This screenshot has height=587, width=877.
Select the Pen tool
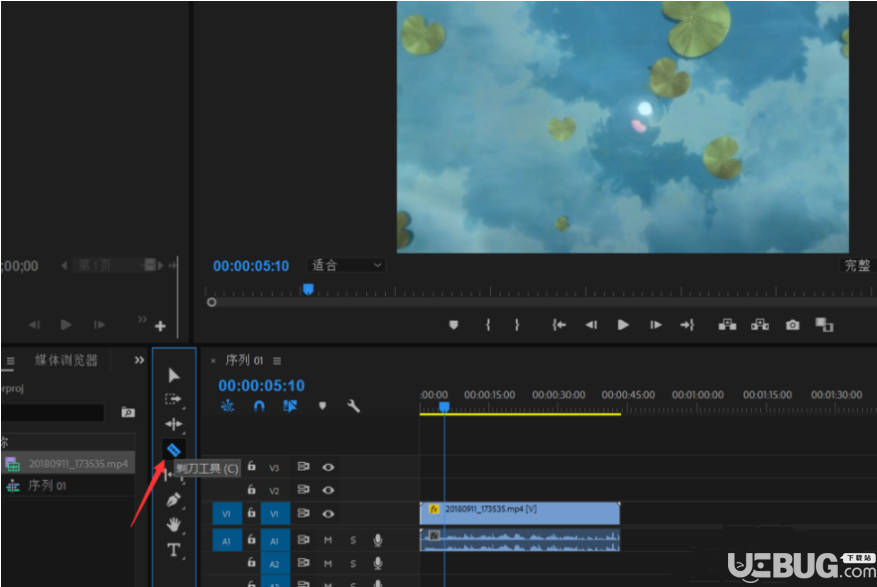pyautogui.click(x=173, y=499)
